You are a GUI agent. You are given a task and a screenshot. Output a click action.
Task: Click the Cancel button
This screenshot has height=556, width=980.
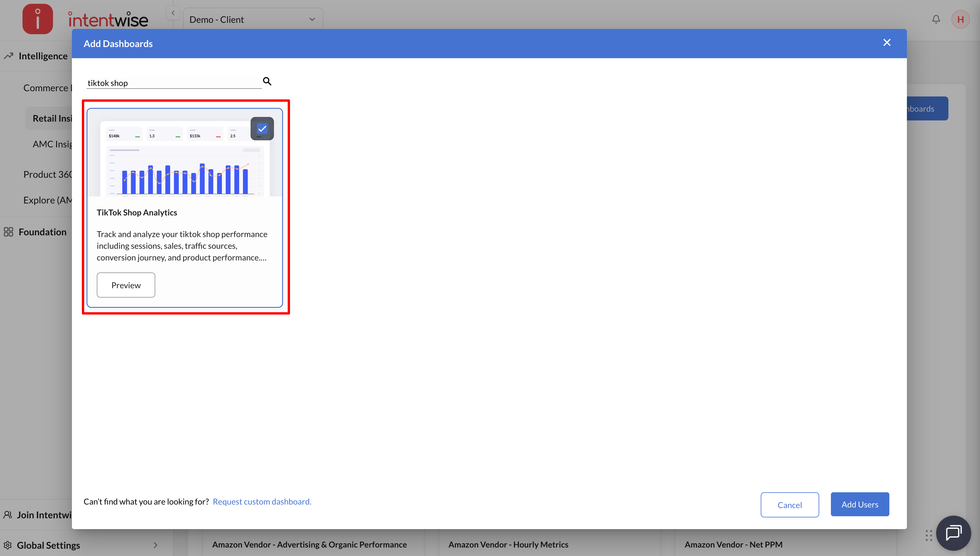[789, 505]
